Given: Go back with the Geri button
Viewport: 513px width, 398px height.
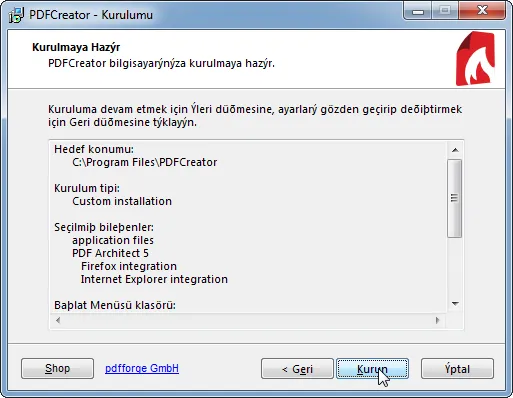Looking at the screenshot, I should point(297,369).
